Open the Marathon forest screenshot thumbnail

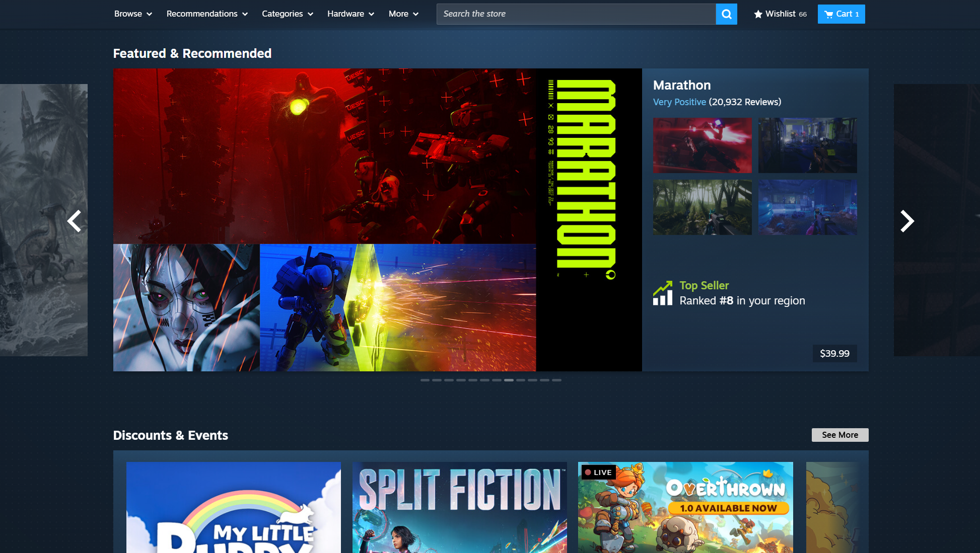tap(702, 207)
